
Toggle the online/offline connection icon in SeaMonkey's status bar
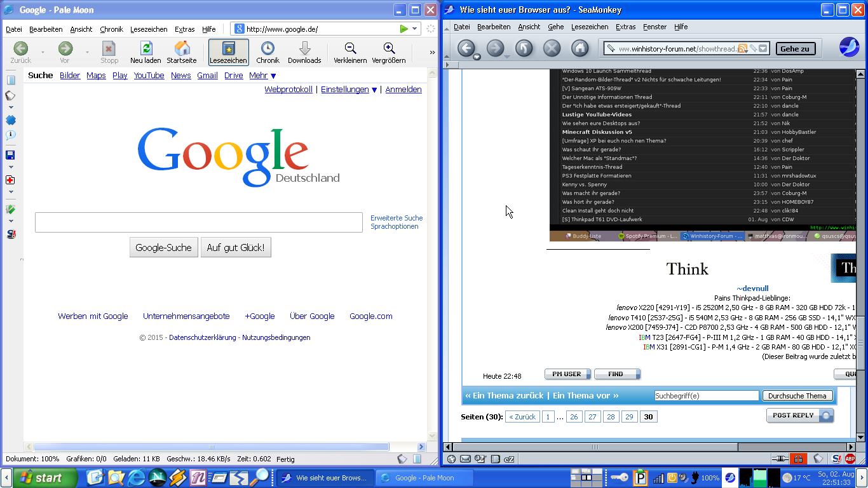(x=780, y=459)
